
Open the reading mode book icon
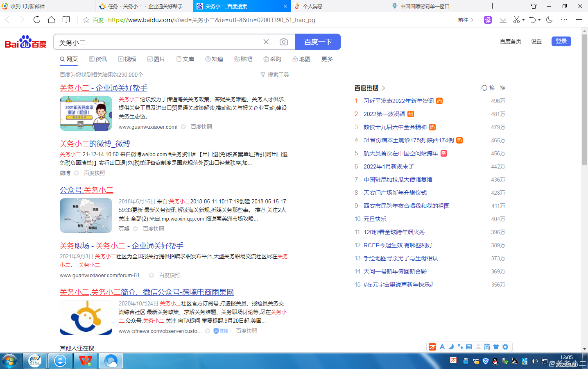(x=66, y=20)
